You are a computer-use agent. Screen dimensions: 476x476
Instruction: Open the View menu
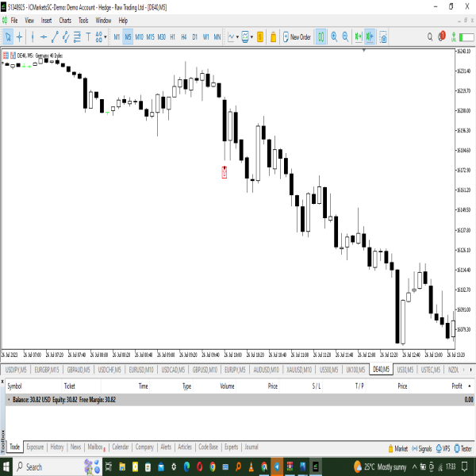29,21
